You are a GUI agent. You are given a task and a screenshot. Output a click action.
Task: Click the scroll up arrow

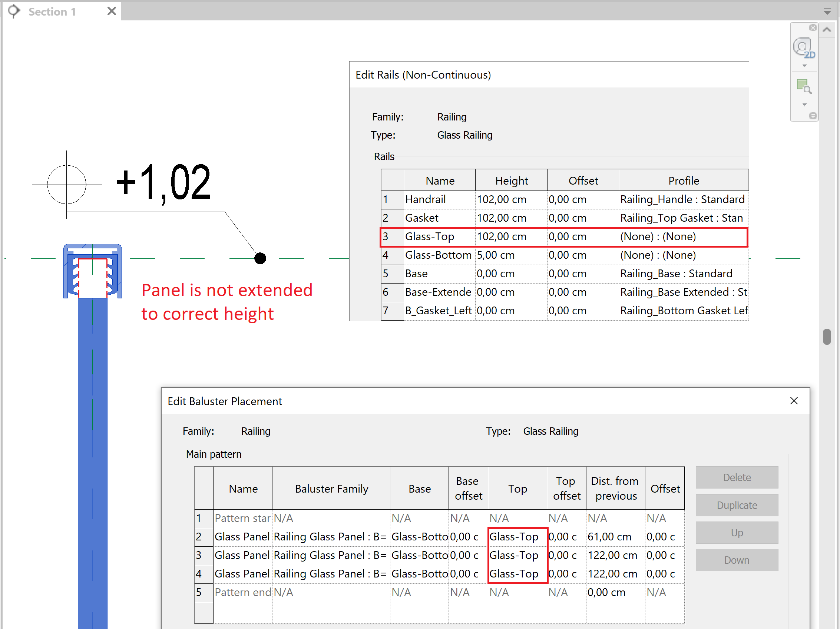click(827, 30)
